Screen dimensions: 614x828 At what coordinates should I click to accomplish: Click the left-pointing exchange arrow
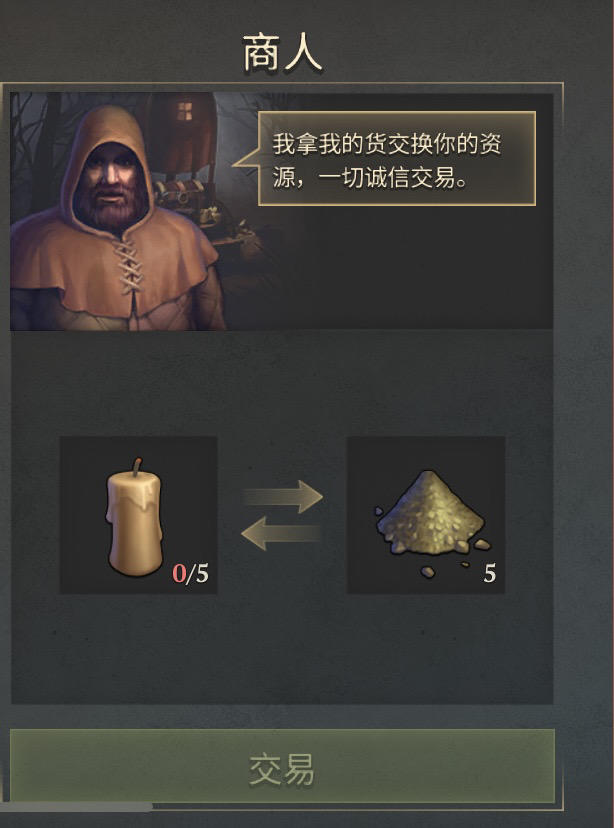click(281, 533)
